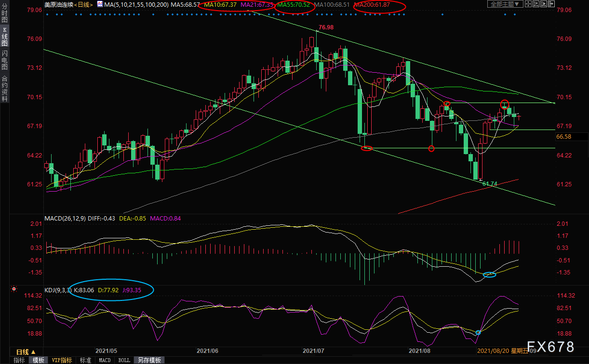Viewport: 589px width, 364px height.
Task: Select the 指标 bottom tab
Action: pos(19,360)
